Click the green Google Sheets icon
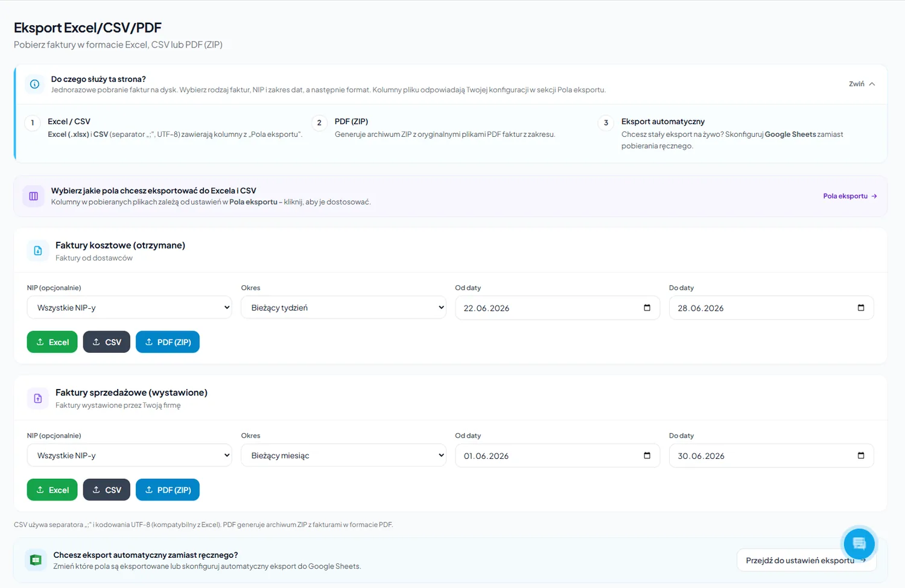This screenshot has height=588, width=905. tap(36, 560)
